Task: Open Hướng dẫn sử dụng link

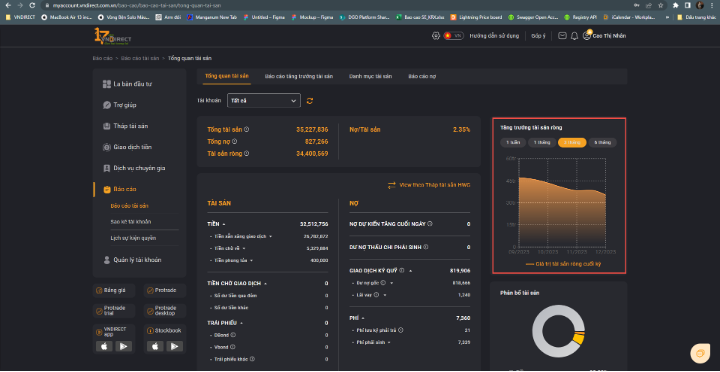Action: tap(494, 36)
